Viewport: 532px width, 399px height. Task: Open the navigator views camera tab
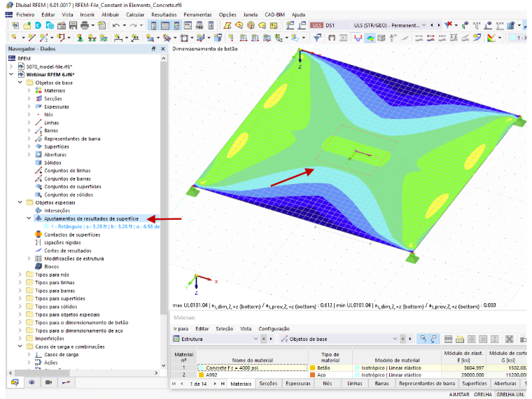48,383
